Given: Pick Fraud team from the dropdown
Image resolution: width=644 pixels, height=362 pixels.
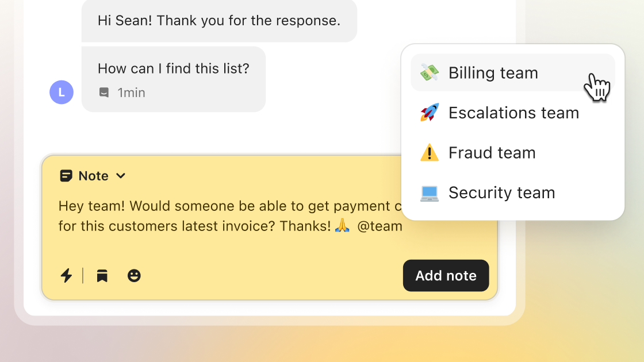Looking at the screenshot, I should click(492, 153).
